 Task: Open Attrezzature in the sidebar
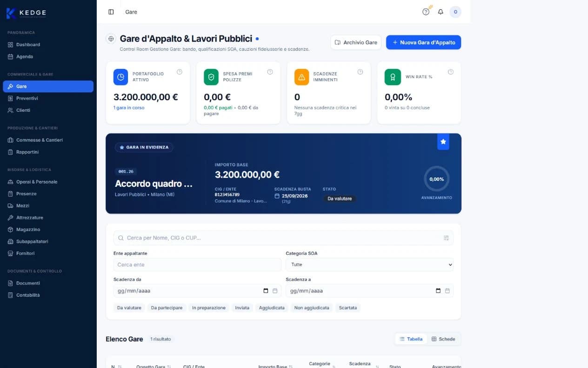click(x=48, y=218)
